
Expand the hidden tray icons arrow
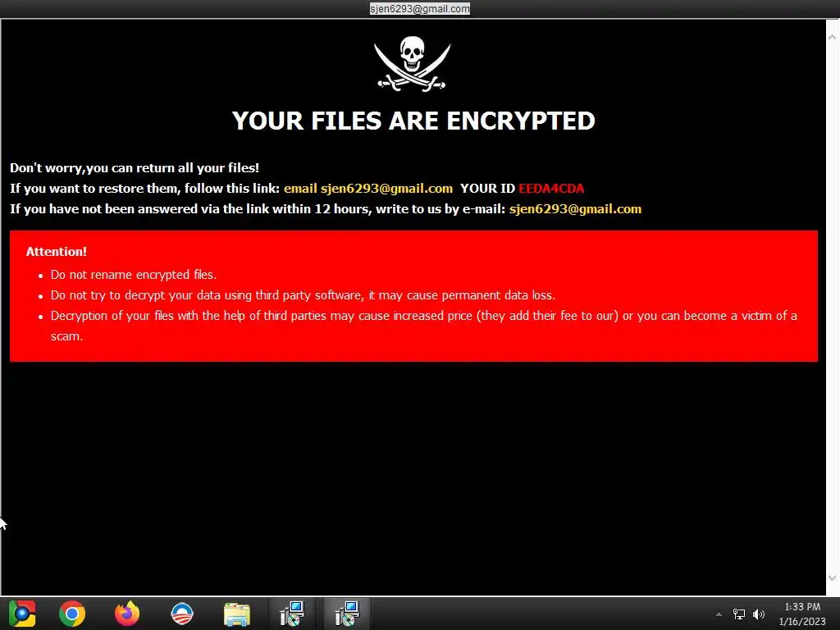click(719, 614)
